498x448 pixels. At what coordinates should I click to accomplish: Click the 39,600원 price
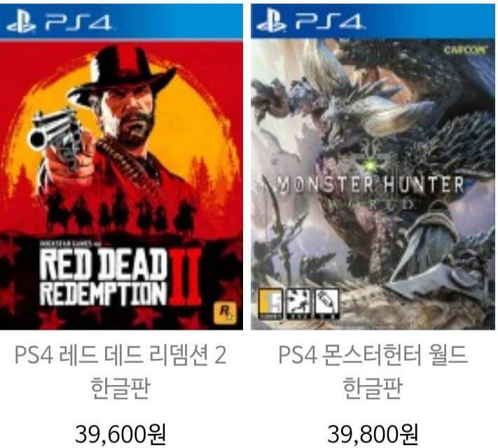coord(120,434)
